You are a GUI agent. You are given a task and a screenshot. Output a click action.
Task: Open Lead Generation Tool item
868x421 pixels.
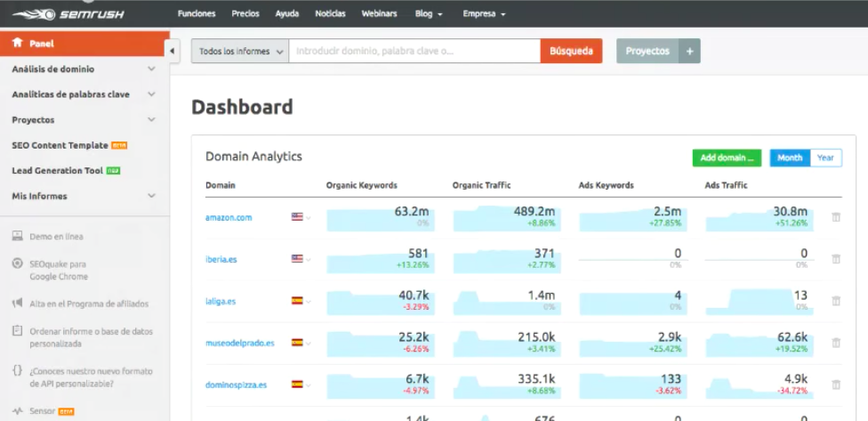pos(58,171)
